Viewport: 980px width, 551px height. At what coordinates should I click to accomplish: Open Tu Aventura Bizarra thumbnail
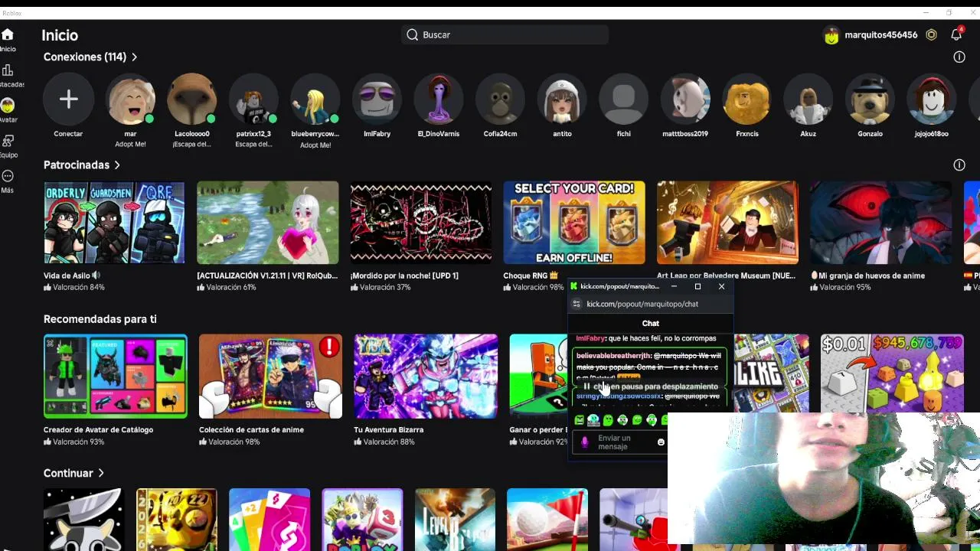pyautogui.click(x=426, y=377)
